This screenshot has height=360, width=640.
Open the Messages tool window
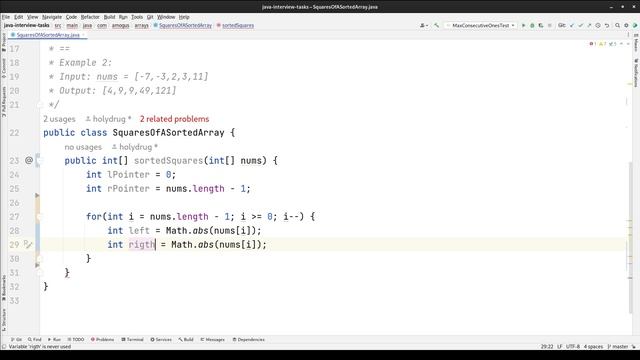212,340
